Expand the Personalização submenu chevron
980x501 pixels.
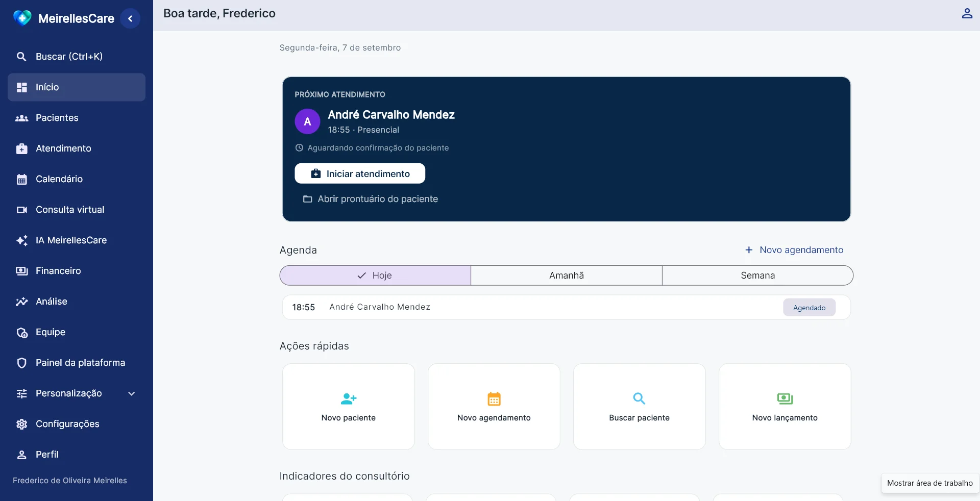click(131, 393)
